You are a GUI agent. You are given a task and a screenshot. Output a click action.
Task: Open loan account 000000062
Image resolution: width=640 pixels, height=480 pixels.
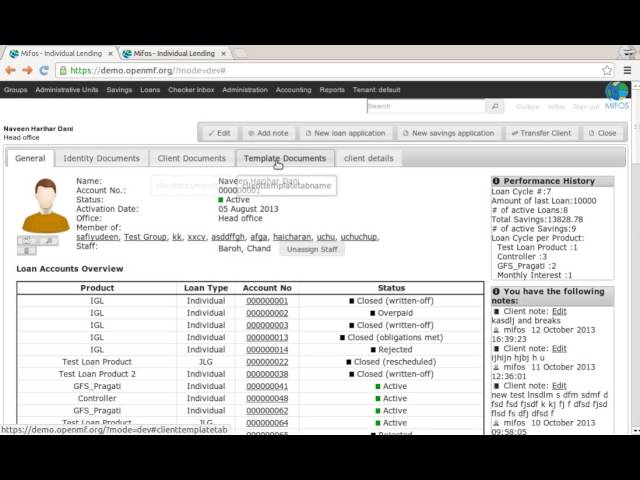[267, 411]
